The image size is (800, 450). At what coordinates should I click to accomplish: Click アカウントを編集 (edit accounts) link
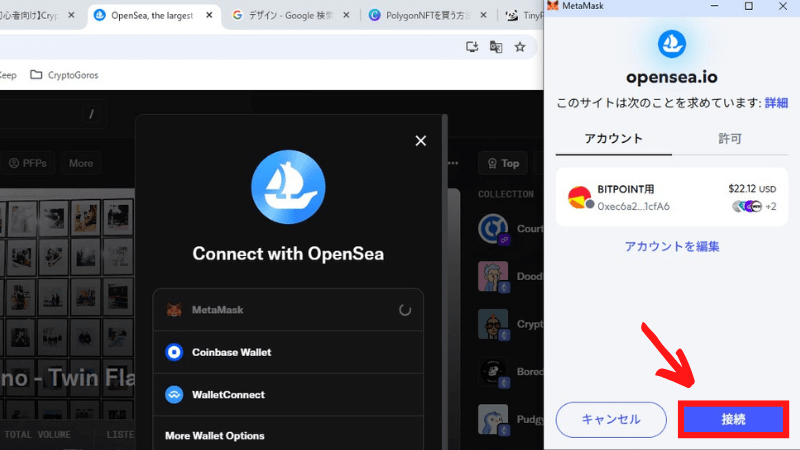[x=672, y=246]
